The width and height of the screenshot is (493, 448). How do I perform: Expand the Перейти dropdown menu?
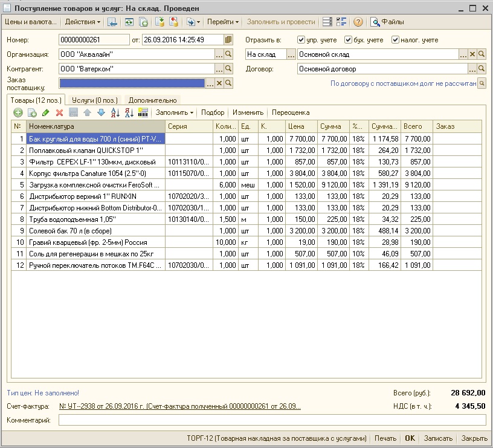[223, 22]
